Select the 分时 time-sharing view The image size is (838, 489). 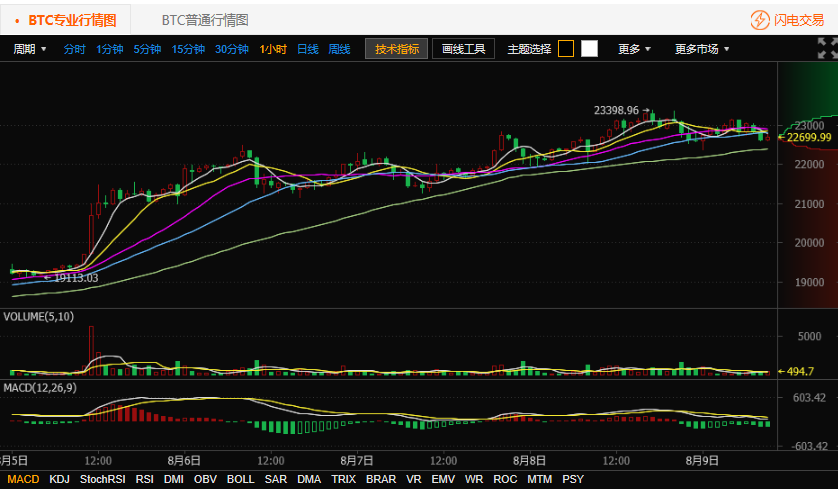75,49
